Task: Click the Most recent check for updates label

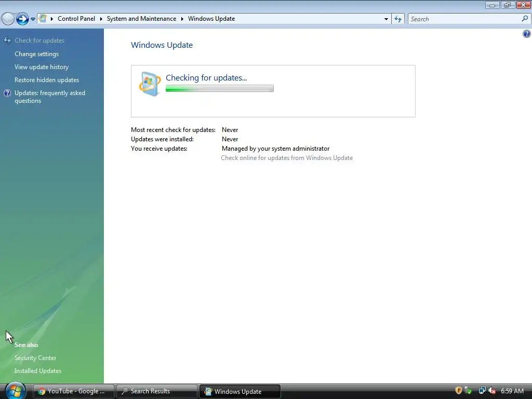Action: pyautogui.click(x=173, y=130)
